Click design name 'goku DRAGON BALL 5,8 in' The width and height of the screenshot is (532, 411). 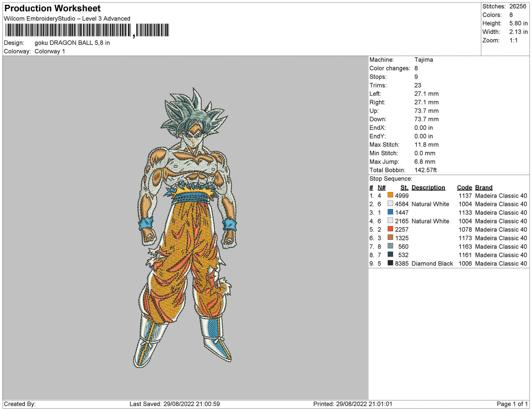(72, 43)
